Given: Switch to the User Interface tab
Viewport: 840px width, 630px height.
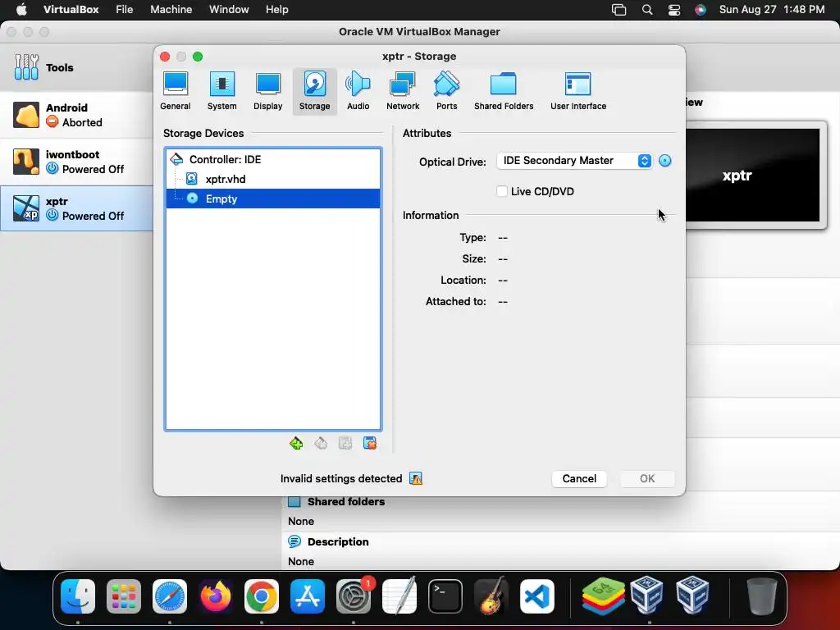Looking at the screenshot, I should coord(578,91).
